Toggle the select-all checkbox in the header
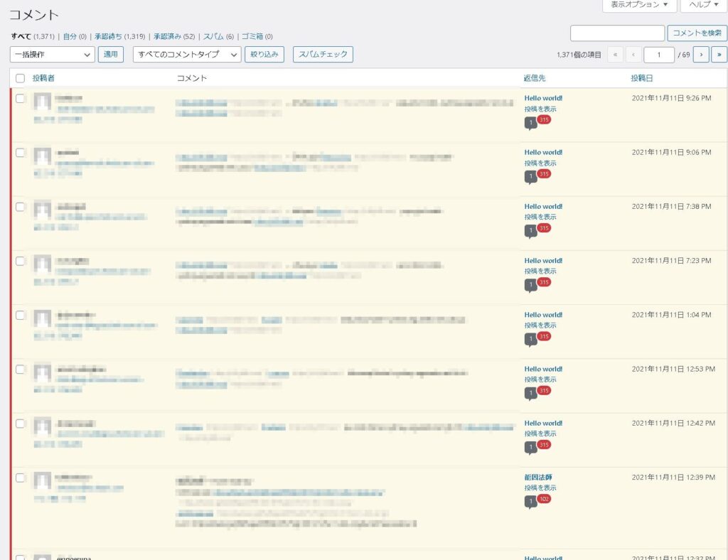This screenshot has width=728, height=560. click(x=20, y=78)
